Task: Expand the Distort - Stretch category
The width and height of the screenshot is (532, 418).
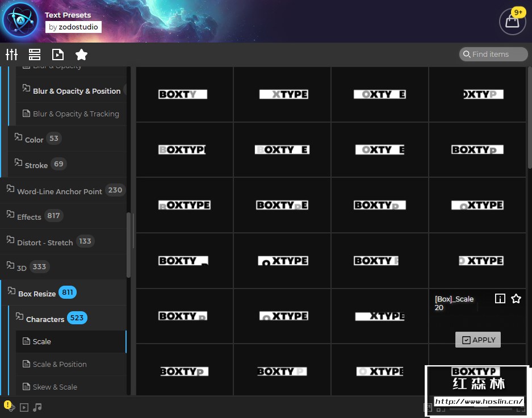Action: click(x=64, y=242)
